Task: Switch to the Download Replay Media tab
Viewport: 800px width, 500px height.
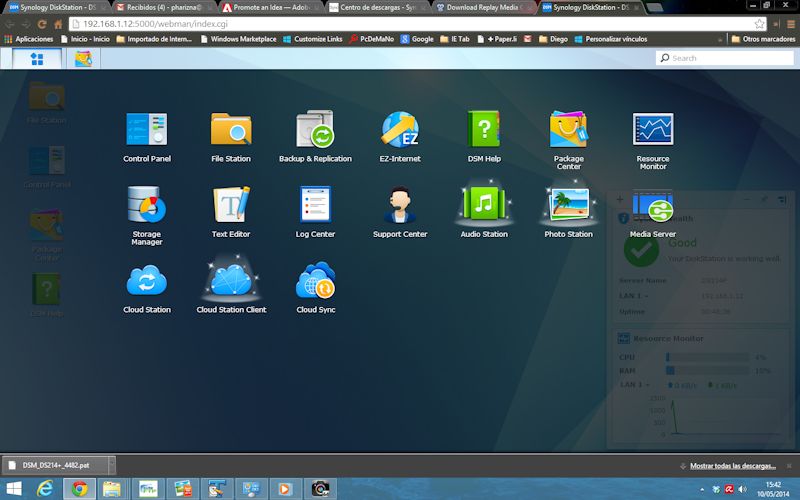Action: tap(483, 7)
